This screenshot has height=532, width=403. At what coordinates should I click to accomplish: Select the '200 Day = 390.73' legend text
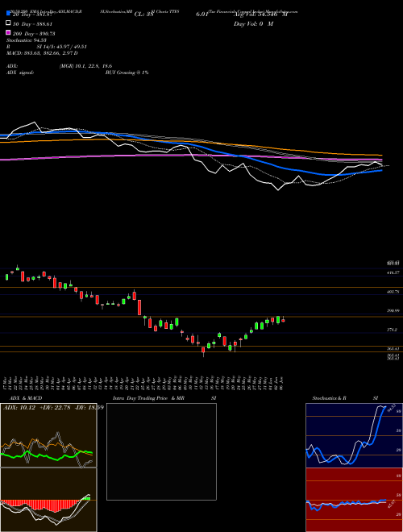pos(34,34)
